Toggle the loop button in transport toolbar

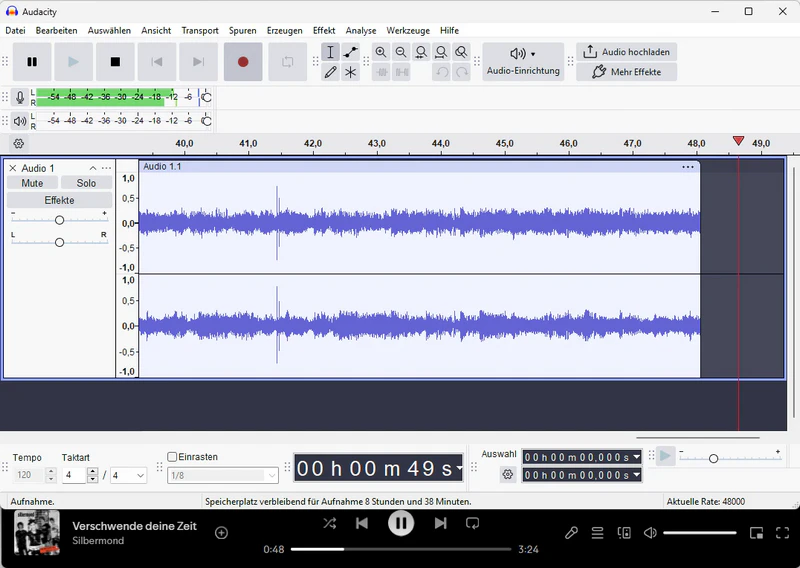pyautogui.click(x=287, y=62)
